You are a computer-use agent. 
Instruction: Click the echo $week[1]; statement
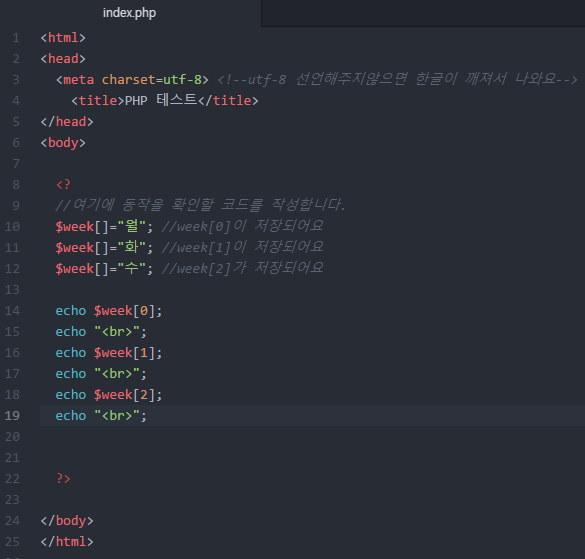pyautogui.click(x=109, y=353)
